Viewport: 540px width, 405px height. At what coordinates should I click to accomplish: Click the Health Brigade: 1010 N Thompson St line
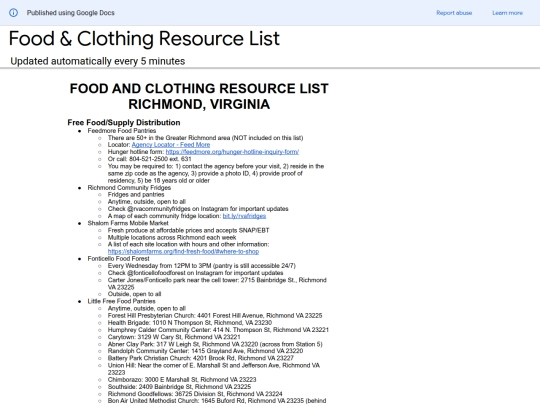pos(190,323)
